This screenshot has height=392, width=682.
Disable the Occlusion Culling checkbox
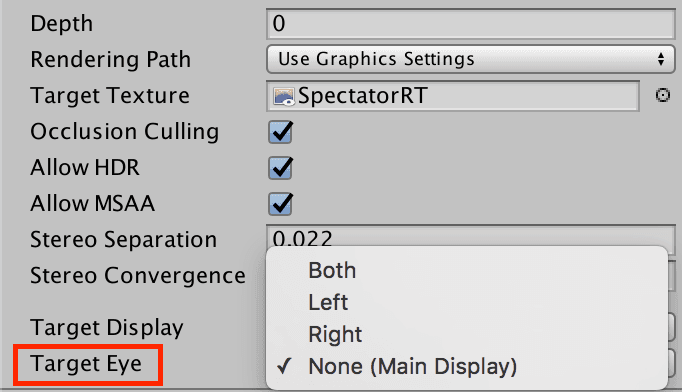(281, 132)
